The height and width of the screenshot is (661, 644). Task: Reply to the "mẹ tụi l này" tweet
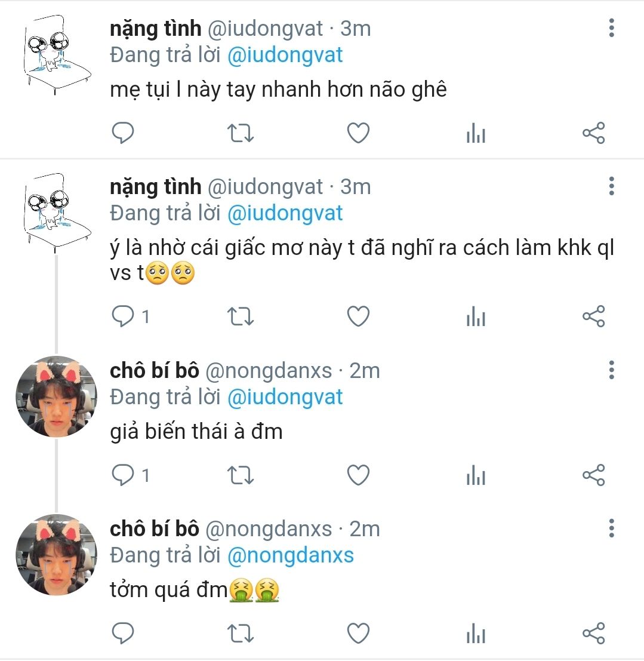(123, 133)
